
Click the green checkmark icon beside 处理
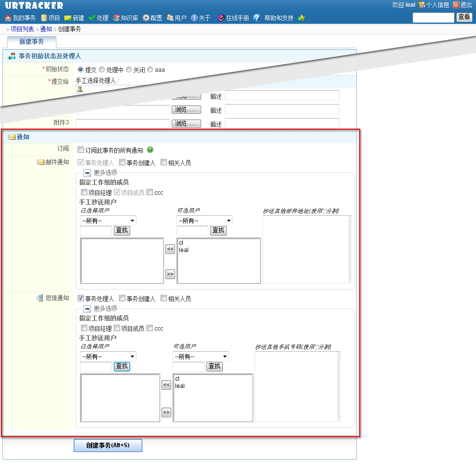click(92, 18)
